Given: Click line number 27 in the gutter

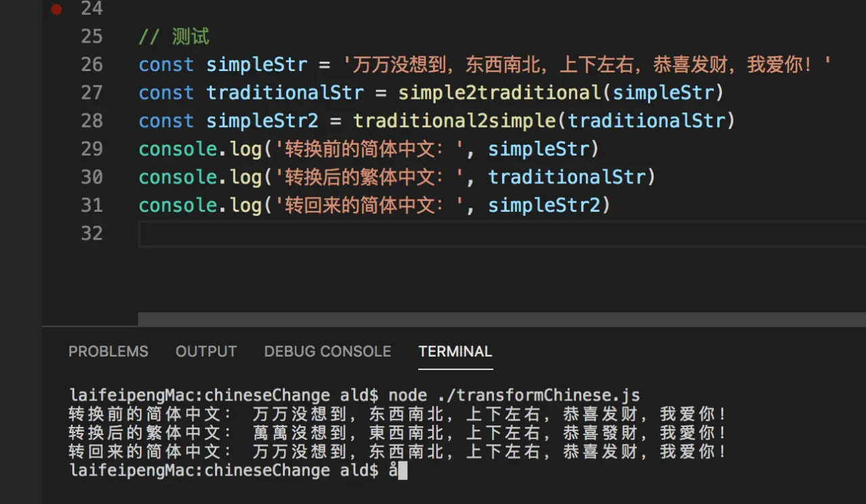Looking at the screenshot, I should tap(92, 93).
